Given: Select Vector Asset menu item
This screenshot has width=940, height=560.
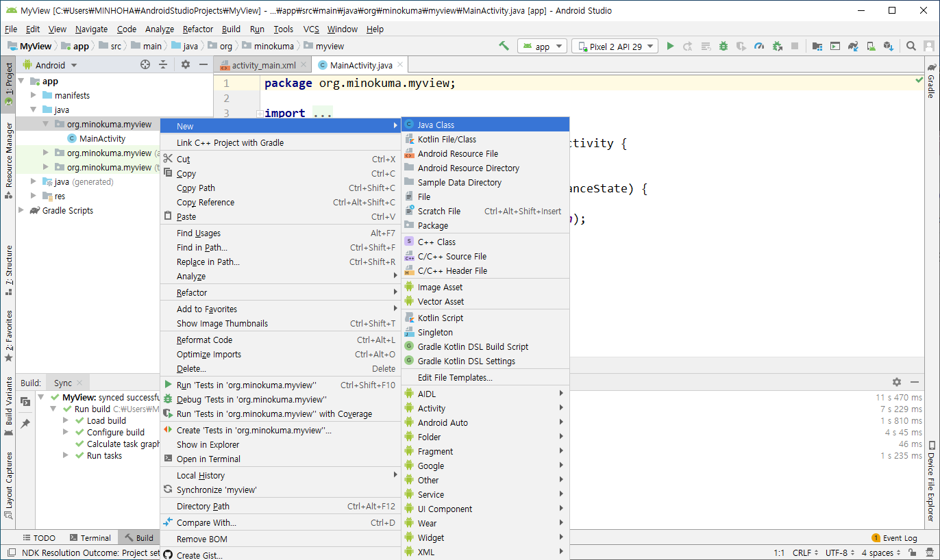Looking at the screenshot, I should (486, 302).
